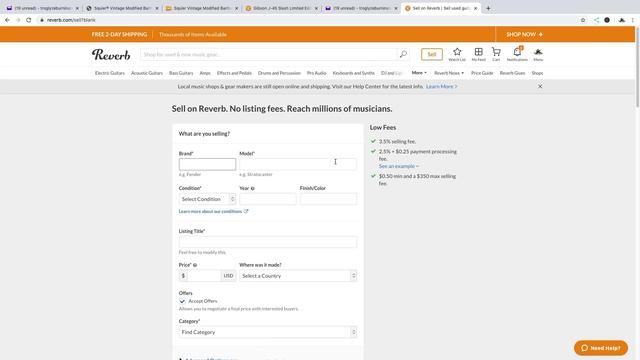Viewport: 640px width, 360px height.
Task: Click the site lock icon
Action: (42, 20)
